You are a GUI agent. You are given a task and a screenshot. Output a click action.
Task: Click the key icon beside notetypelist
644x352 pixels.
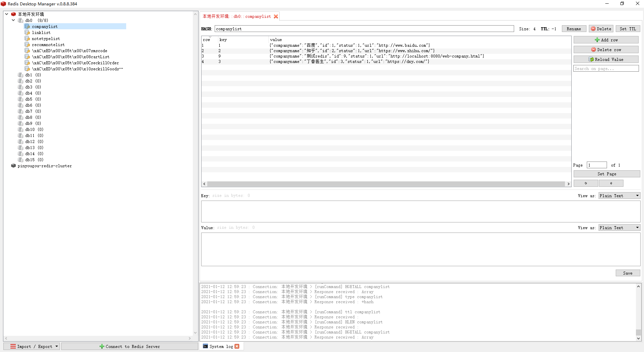click(x=27, y=38)
